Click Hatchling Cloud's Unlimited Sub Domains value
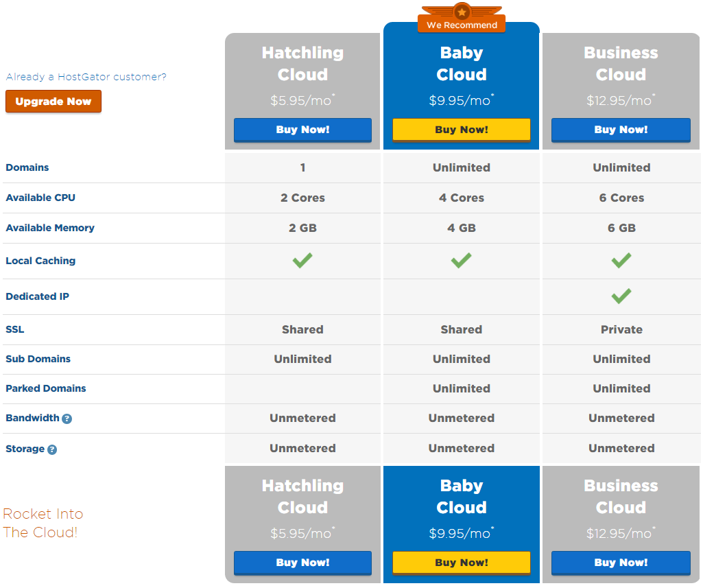 point(302,360)
